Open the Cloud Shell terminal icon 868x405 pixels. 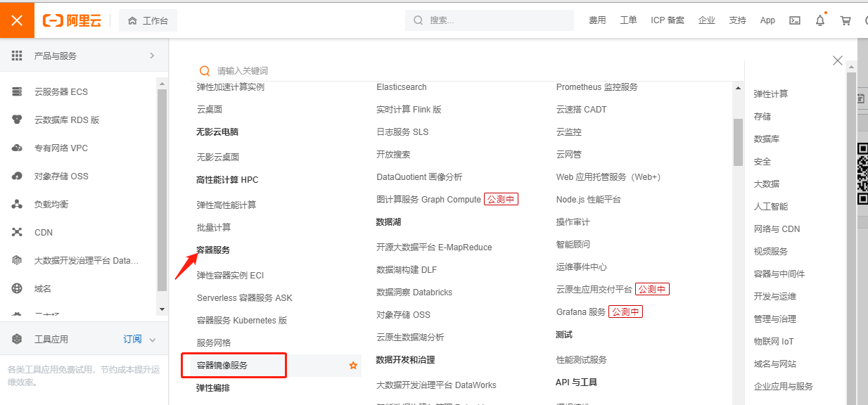pyautogui.click(x=795, y=20)
